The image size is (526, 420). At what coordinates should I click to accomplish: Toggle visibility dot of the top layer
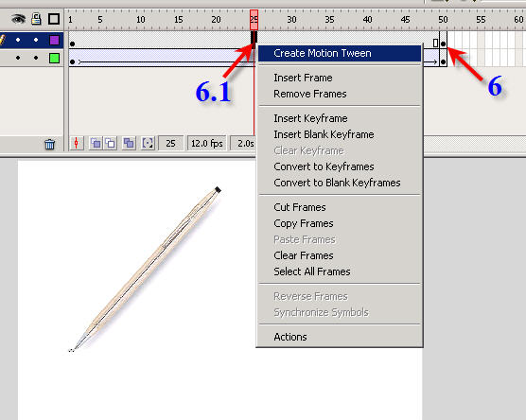(x=18, y=40)
